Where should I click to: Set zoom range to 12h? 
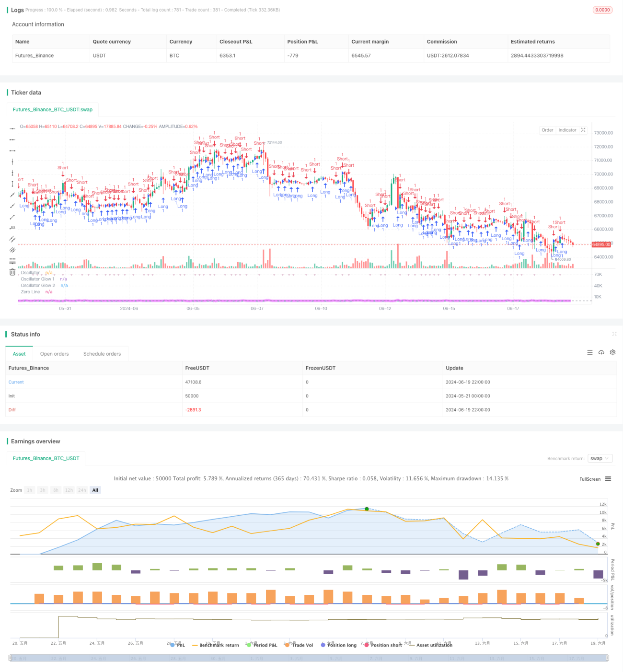coord(69,490)
